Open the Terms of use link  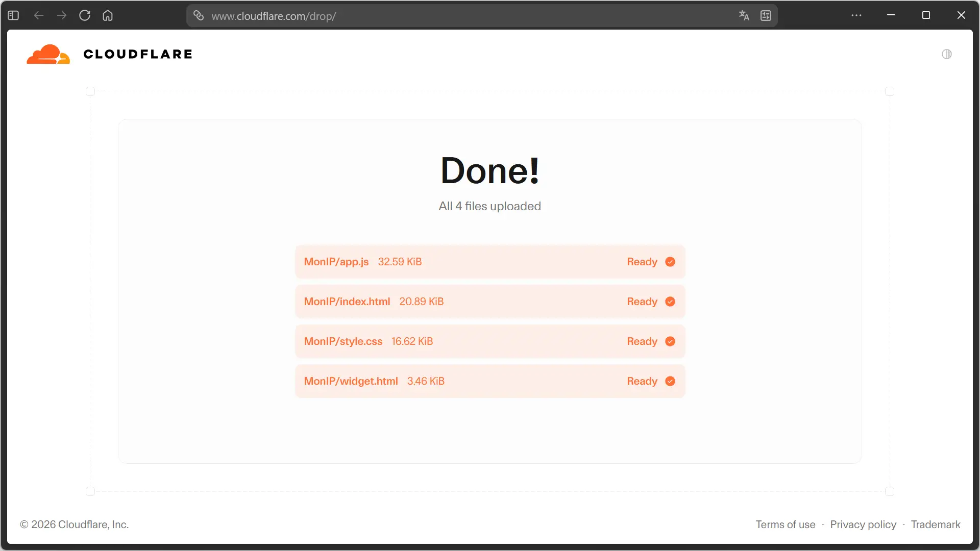pyautogui.click(x=786, y=524)
